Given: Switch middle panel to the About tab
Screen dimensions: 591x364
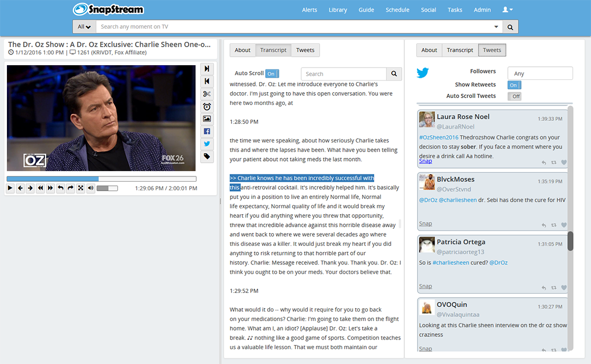Looking at the screenshot, I should point(243,50).
